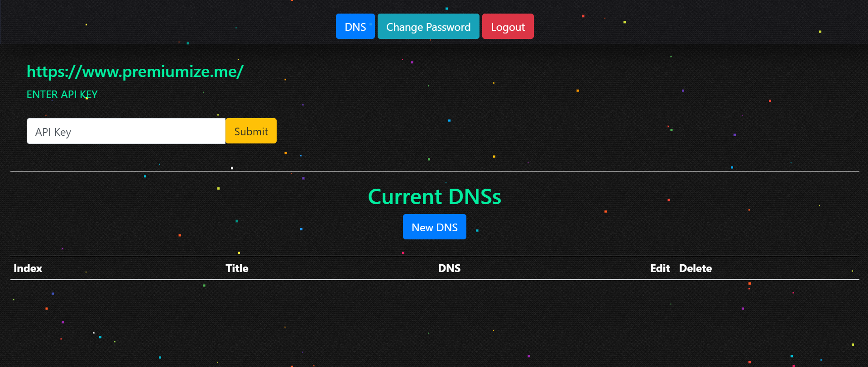Click the Edit column header
The width and height of the screenshot is (868, 367).
tap(660, 268)
